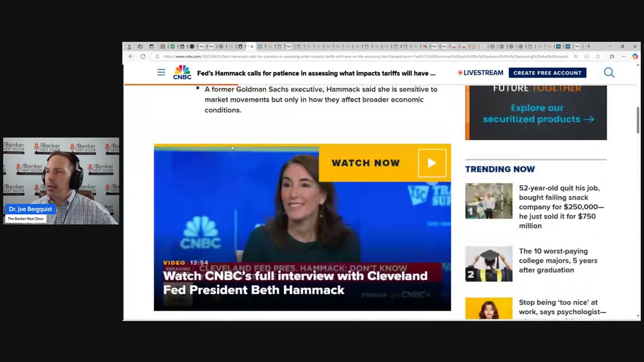
Task: Add page to favorites with star icon
Action: 598,56
